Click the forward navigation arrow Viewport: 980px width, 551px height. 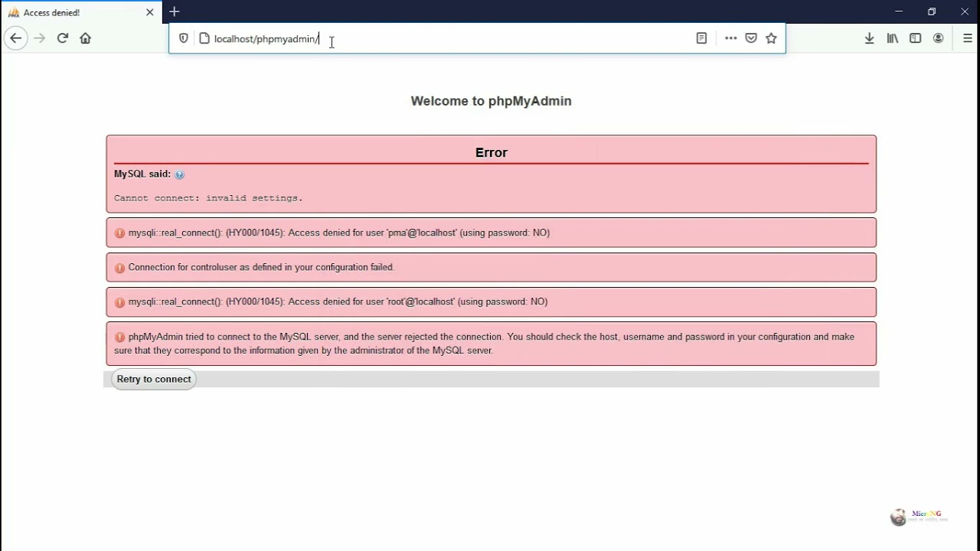[x=40, y=38]
